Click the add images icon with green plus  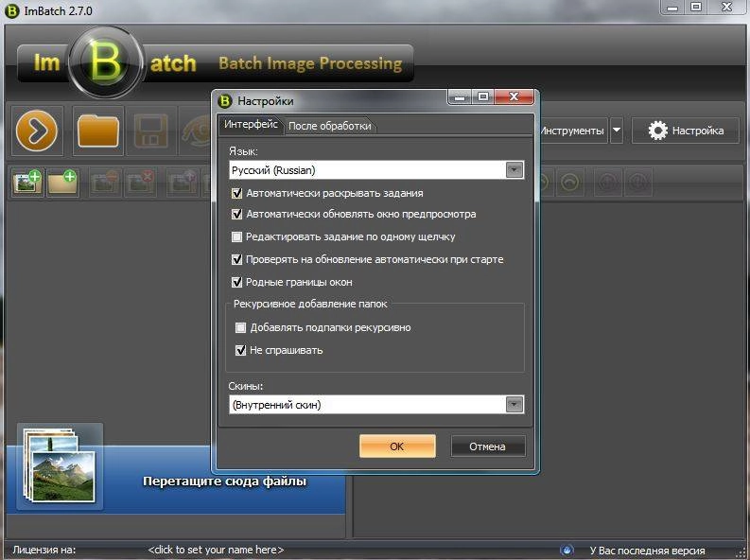[x=27, y=183]
